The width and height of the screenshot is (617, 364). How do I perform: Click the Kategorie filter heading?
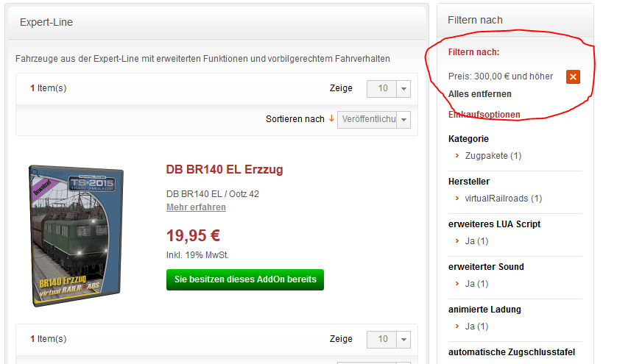pos(468,139)
